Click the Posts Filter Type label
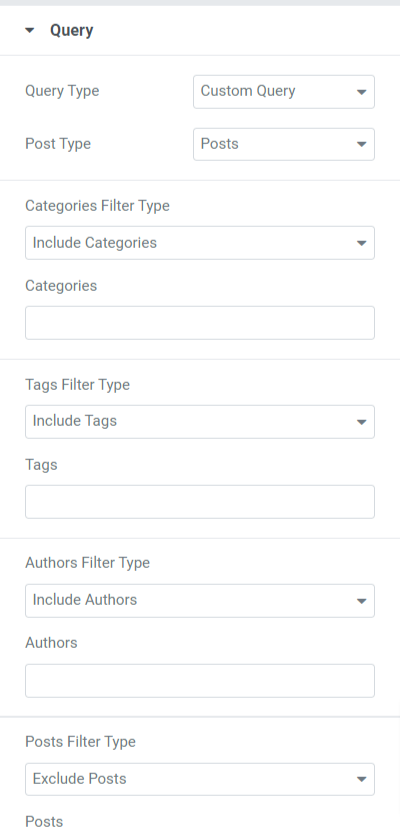400x836 pixels. point(81,742)
